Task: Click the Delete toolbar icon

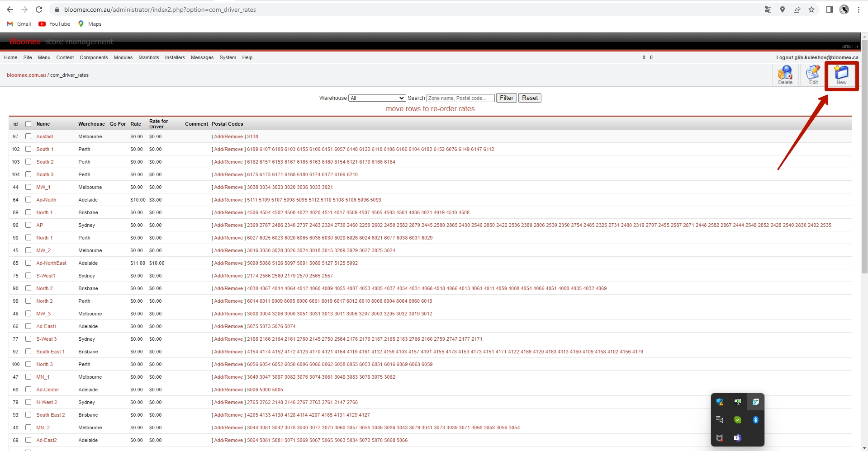Action: [x=785, y=75]
